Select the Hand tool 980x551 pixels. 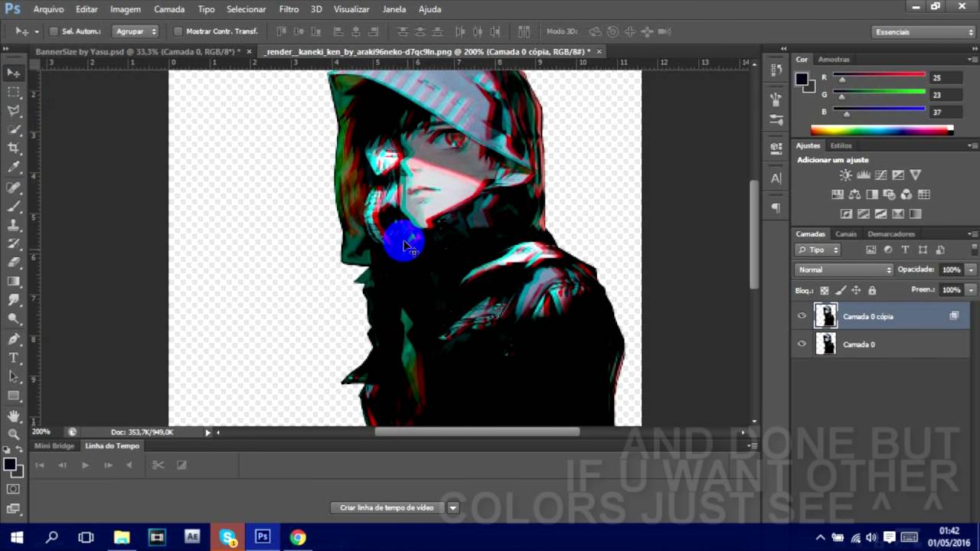(x=14, y=416)
